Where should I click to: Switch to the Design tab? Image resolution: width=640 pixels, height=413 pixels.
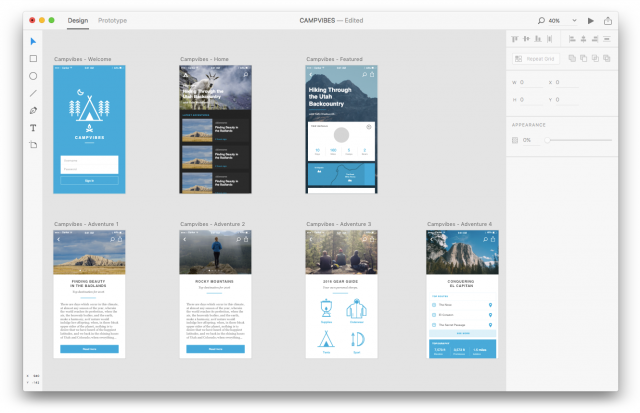(x=77, y=20)
